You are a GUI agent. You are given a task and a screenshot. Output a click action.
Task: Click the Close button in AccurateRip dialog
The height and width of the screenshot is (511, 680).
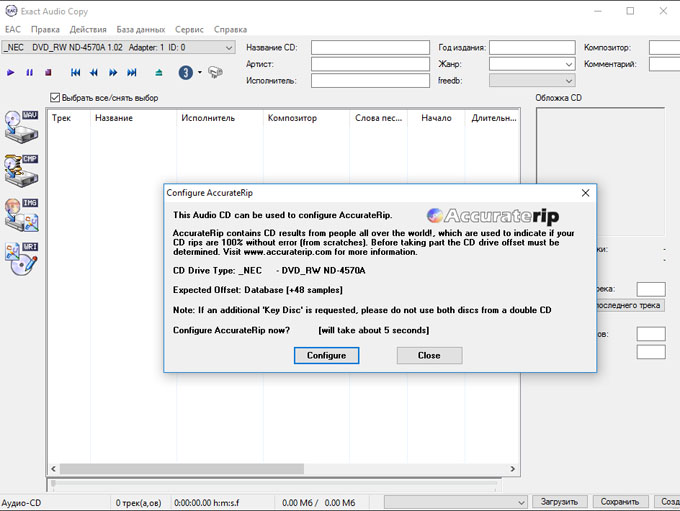point(429,355)
